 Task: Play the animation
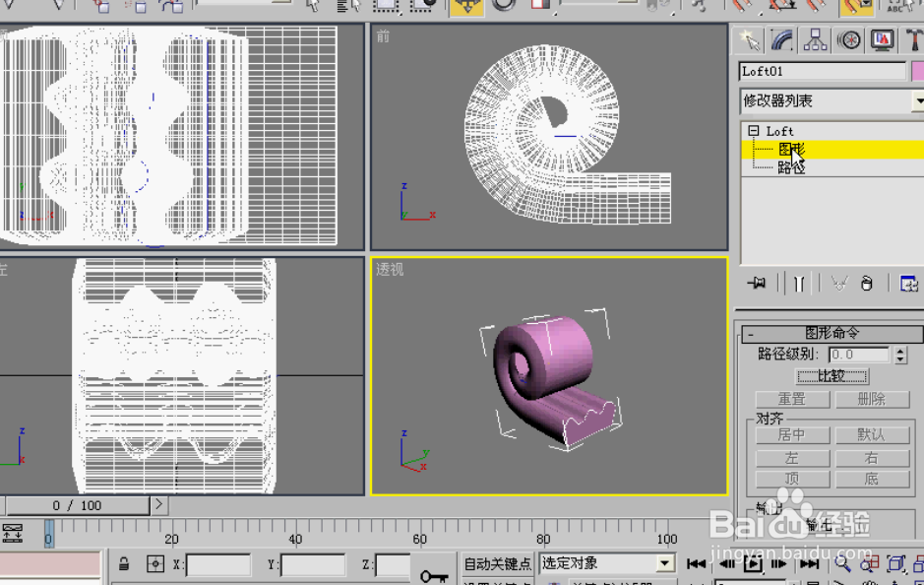[754, 563]
